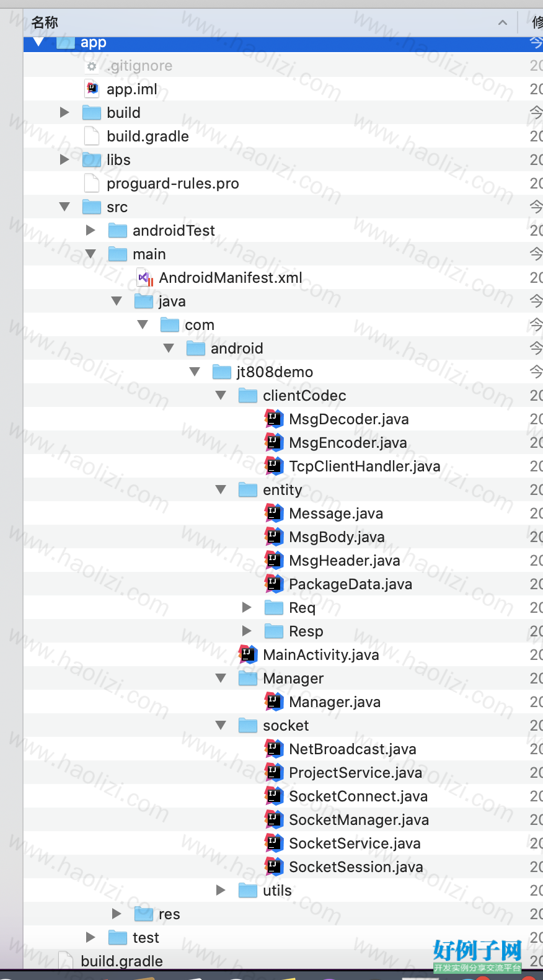Collapse the src folder
This screenshot has width=543, height=980.
click(64, 207)
